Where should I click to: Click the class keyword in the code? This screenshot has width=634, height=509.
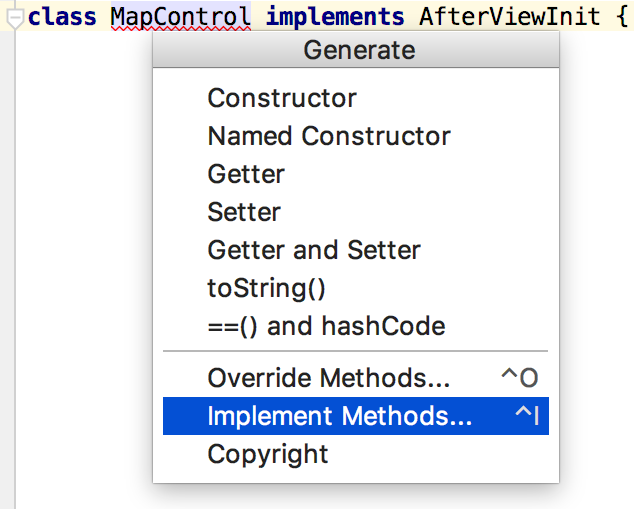(x=63, y=17)
